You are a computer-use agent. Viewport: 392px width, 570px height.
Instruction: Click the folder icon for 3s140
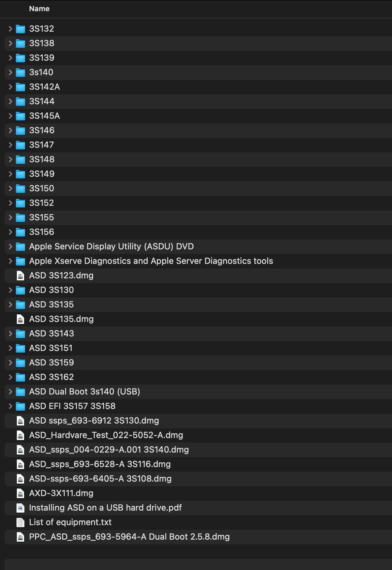pyautogui.click(x=20, y=73)
